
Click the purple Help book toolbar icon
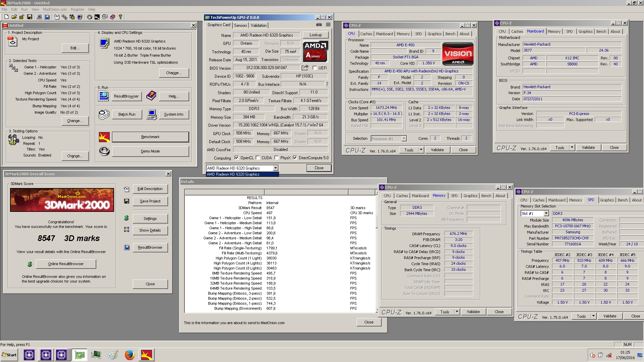112,17
